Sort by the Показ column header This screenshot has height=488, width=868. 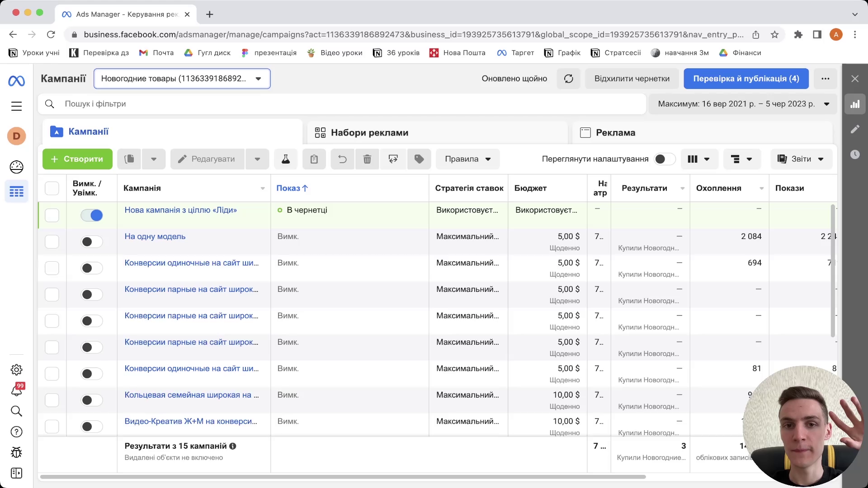(x=292, y=188)
